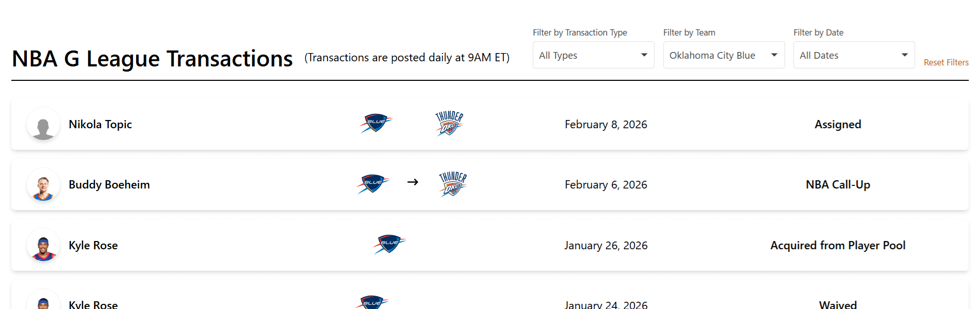Click the arrow icon in Buddy Boeheim's transaction
The height and width of the screenshot is (309, 980).
point(413,183)
